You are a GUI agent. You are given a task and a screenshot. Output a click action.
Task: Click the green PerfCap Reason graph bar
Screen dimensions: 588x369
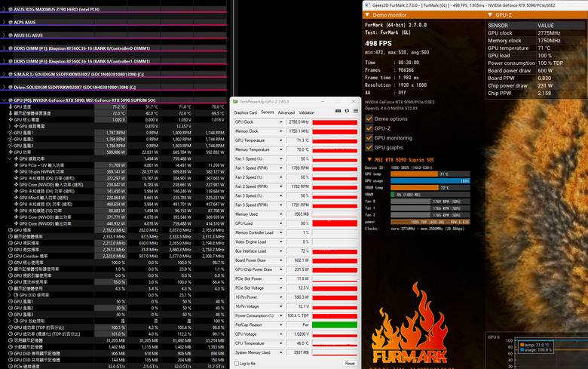(335, 325)
